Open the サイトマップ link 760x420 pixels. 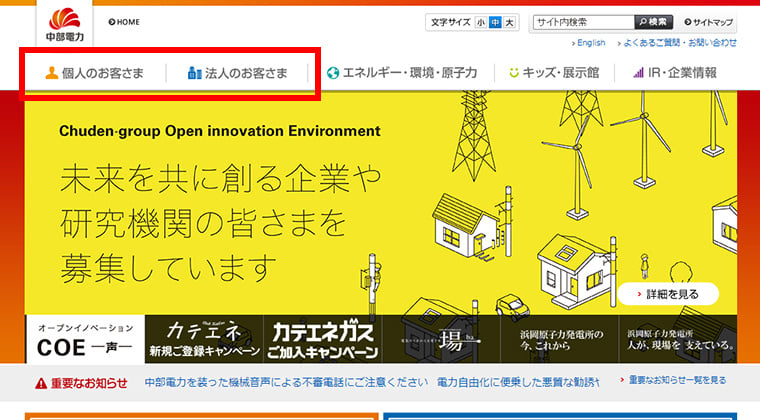point(709,22)
